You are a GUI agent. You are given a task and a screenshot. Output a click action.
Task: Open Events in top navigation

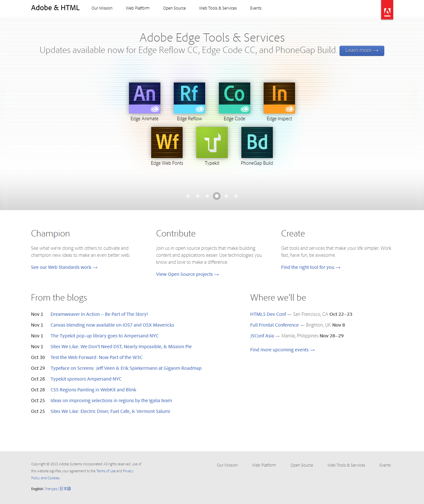256,8
